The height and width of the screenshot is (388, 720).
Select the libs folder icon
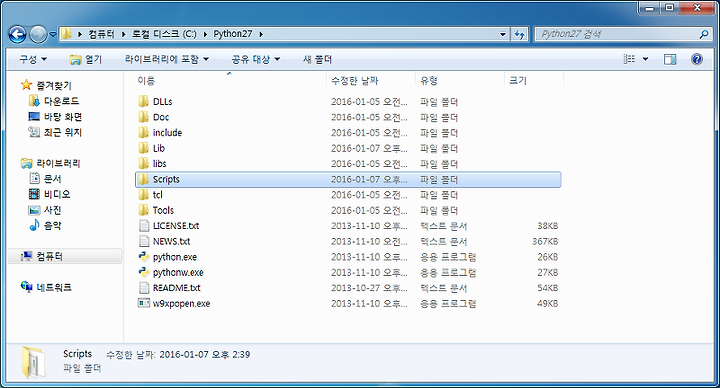144,163
